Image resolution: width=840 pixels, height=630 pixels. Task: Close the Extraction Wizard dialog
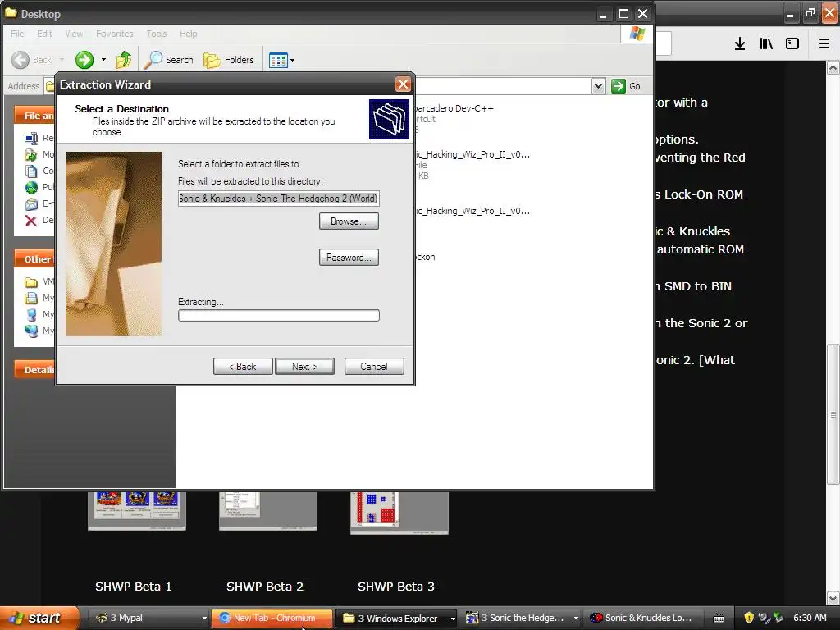(403, 84)
